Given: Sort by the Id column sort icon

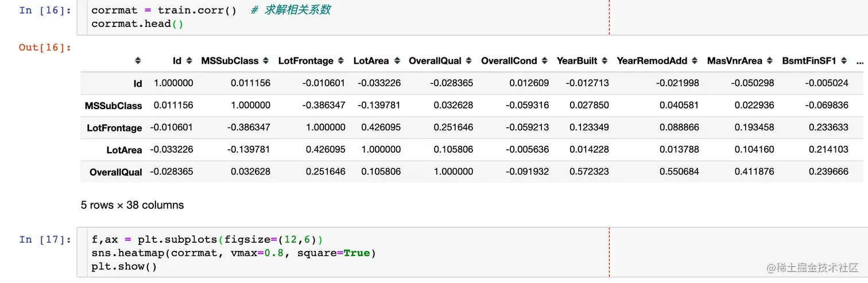Looking at the screenshot, I should [x=189, y=61].
